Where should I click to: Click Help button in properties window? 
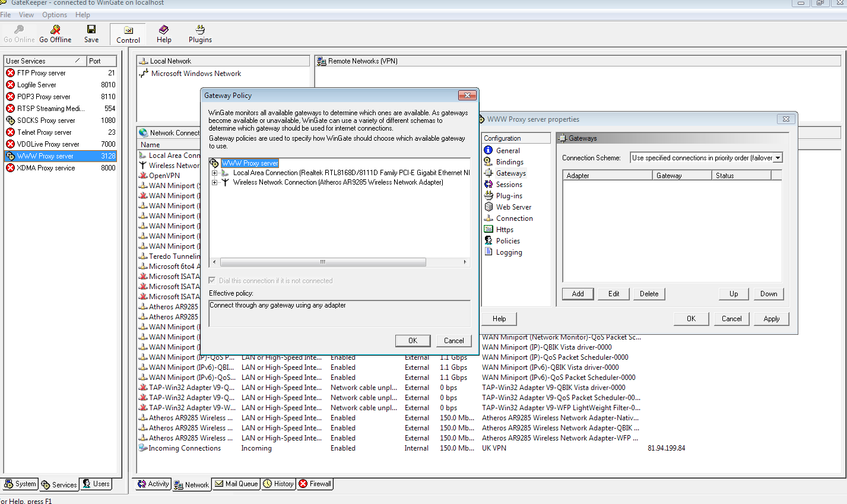tap(499, 319)
